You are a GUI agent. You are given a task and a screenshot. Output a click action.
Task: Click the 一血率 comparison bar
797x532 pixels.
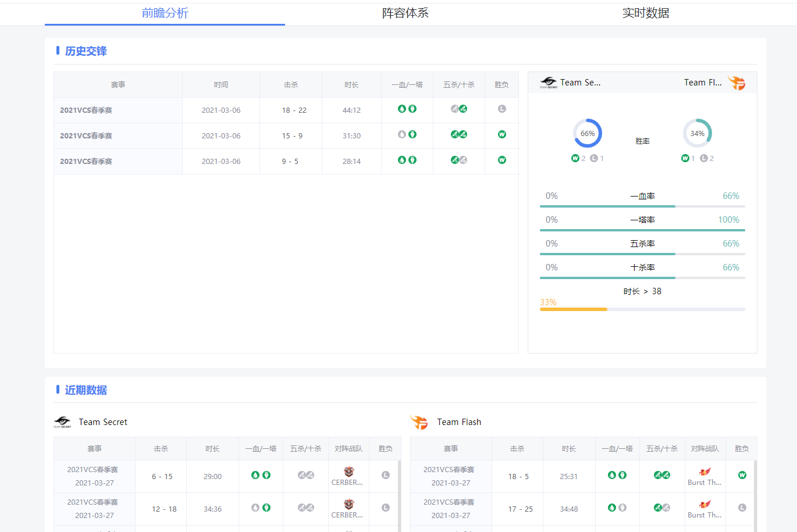point(642,206)
